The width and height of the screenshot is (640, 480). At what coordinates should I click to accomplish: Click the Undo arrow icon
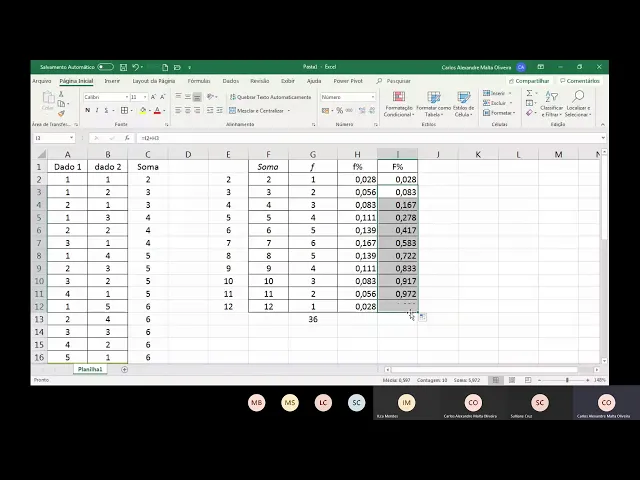[136, 67]
